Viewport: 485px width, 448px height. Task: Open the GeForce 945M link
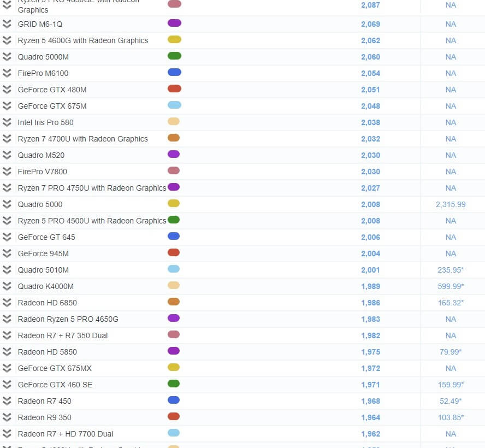tap(43, 254)
